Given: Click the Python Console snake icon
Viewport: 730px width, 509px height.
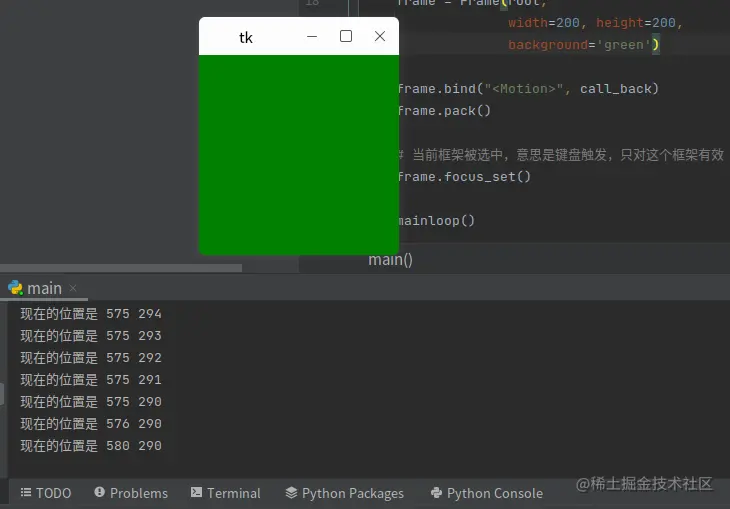Looking at the screenshot, I should (436, 492).
